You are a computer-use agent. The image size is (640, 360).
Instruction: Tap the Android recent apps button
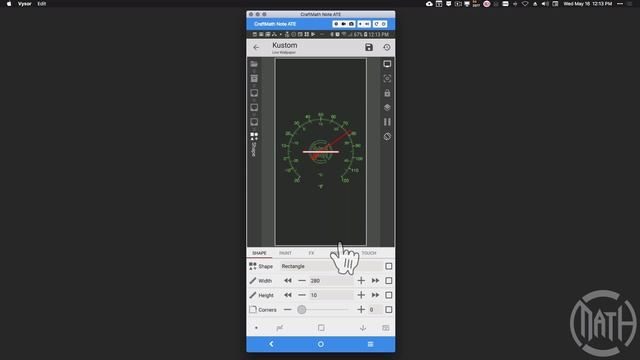(370, 344)
